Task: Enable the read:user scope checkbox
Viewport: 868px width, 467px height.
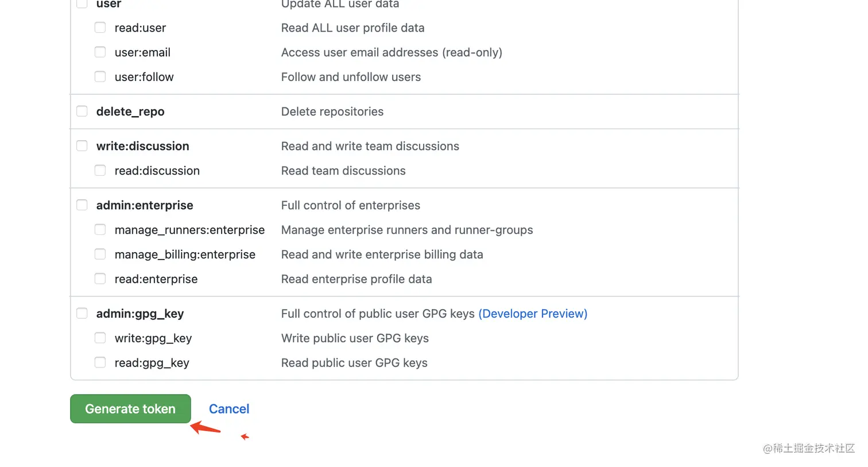Action: (x=100, y=28)
